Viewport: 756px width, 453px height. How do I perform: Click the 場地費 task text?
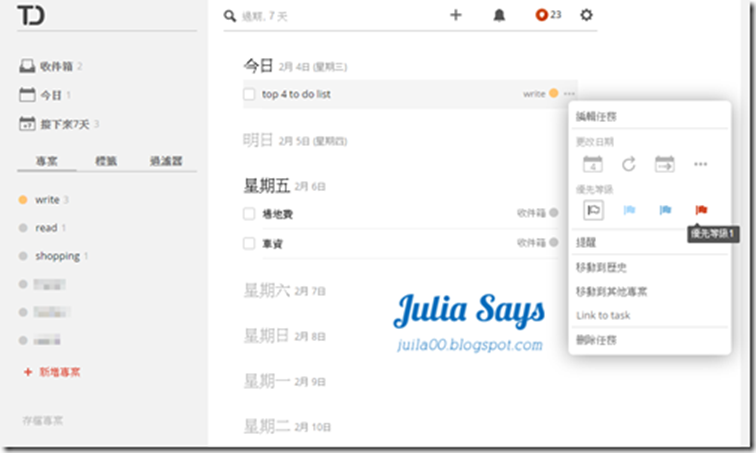tap(277, 213)
